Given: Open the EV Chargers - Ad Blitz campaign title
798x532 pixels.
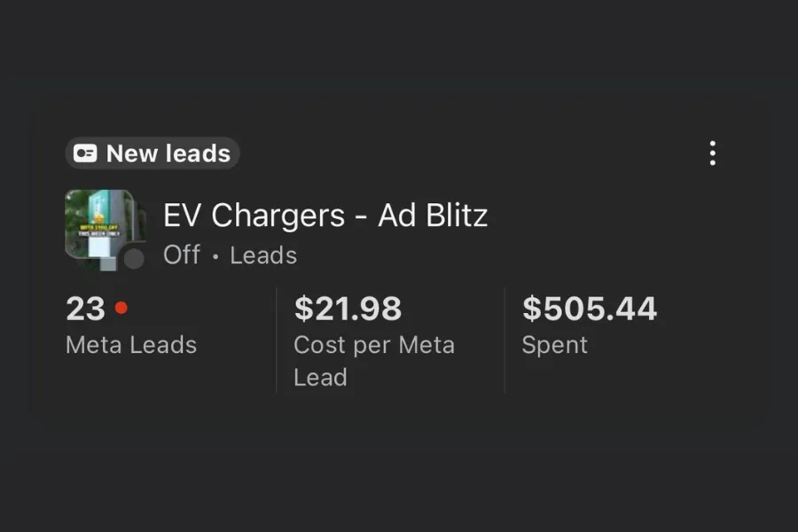Looking at the screenshot, I should click(x=325, y=215).
